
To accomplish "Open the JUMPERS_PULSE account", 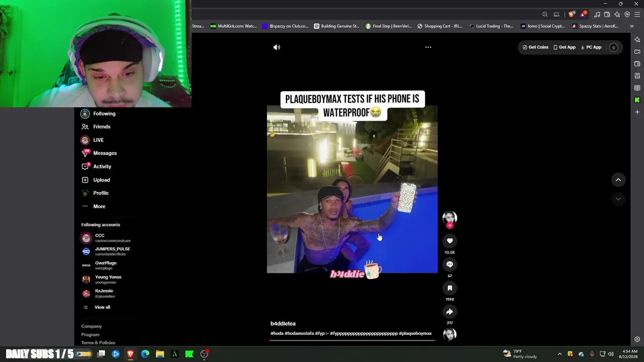I will click(x=106, y=251).
